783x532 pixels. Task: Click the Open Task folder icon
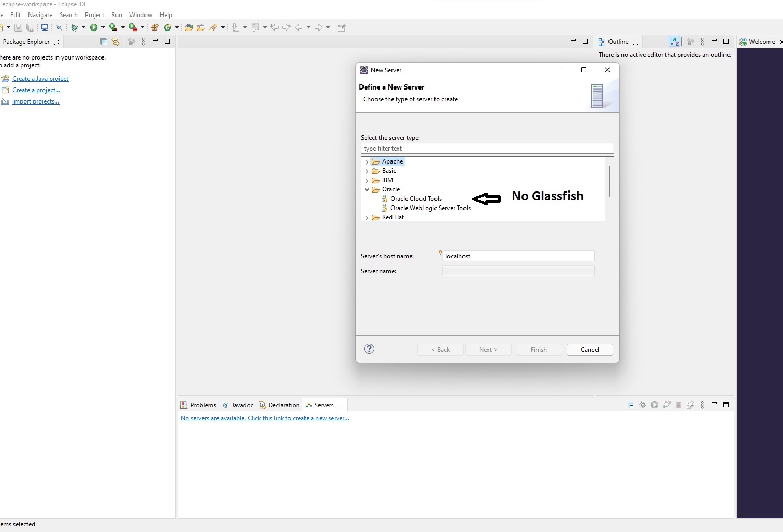[x=200, y=27]
